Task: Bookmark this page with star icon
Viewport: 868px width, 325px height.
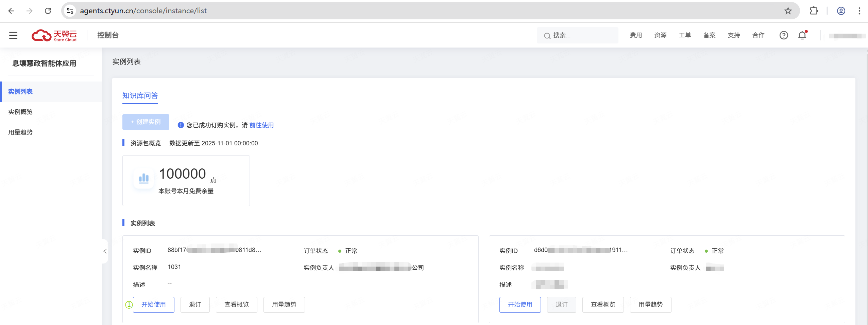Action: 788,11
